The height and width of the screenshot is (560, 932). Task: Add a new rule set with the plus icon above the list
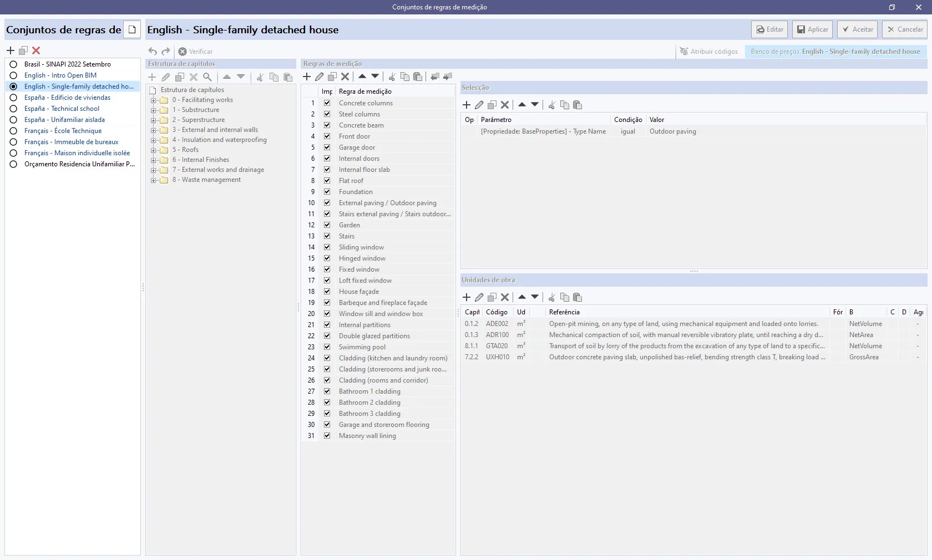[x=11, y=50]
